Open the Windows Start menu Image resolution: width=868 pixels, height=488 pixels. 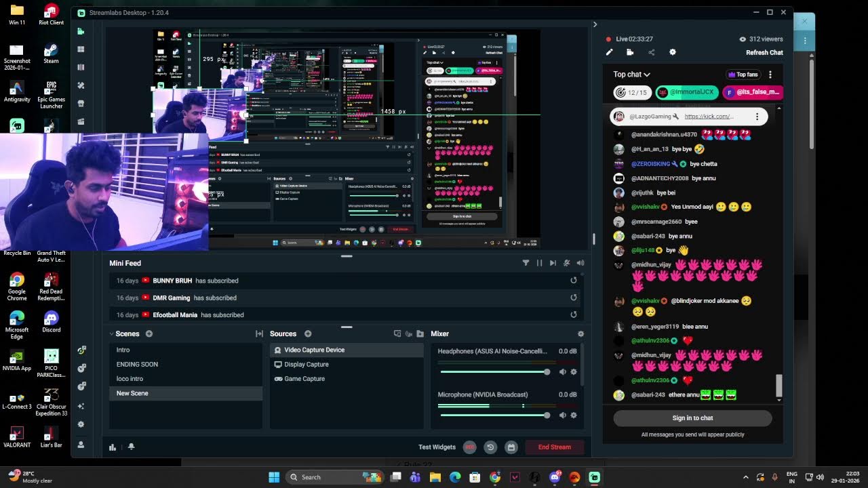(x=274, y=477)
